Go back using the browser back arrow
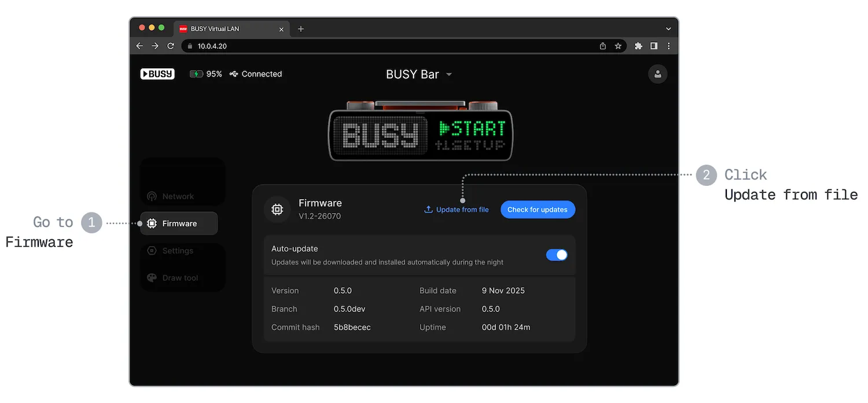868x403 pixels. click(139, 46)
